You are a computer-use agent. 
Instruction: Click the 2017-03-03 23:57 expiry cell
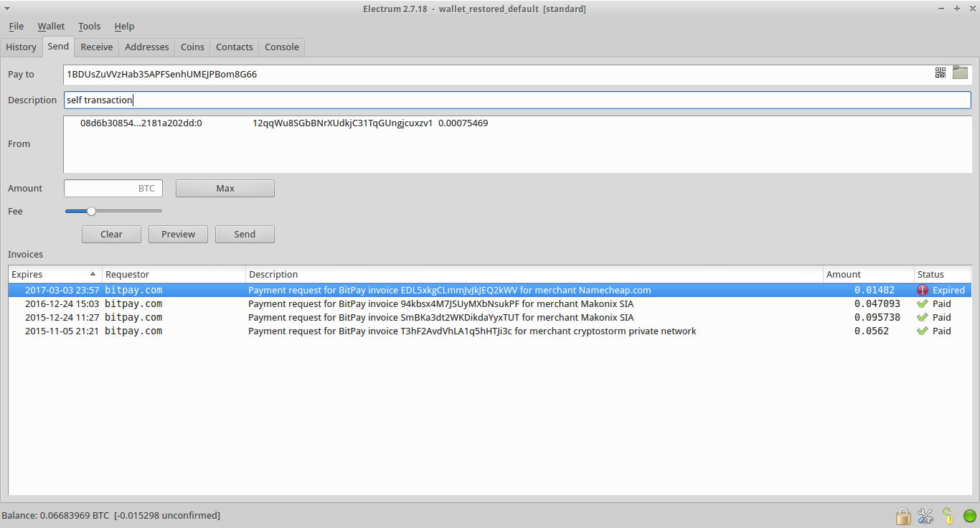[x=62, y=291]
